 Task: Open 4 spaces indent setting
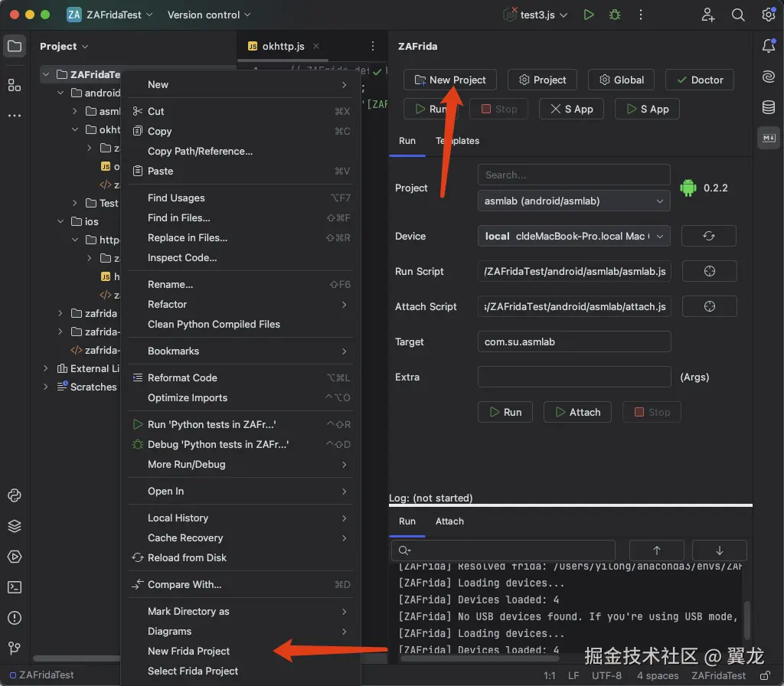(x=658, y=675)
